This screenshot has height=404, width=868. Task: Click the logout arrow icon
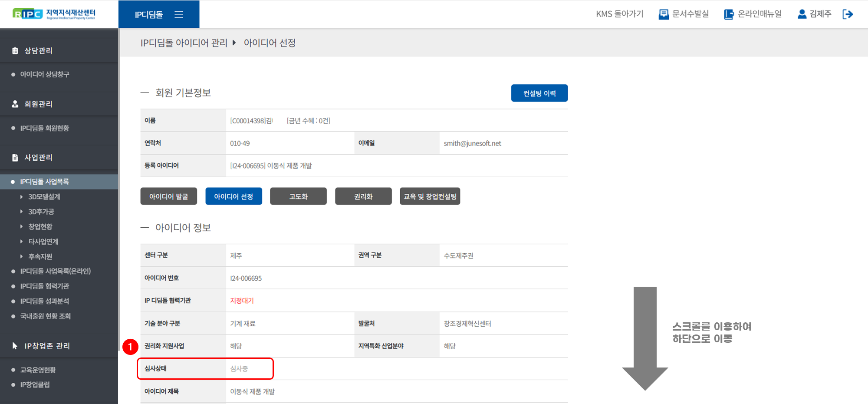[x=848, y=14]
